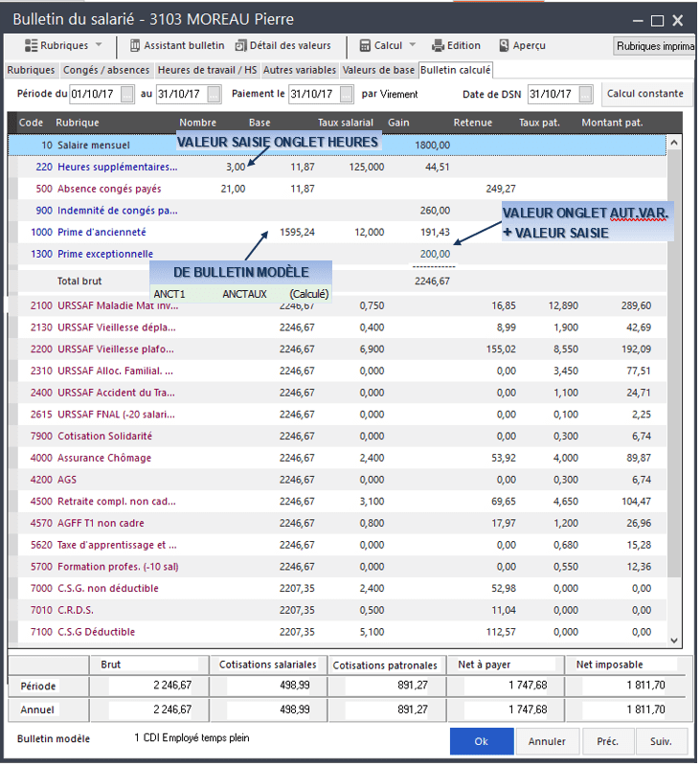The width and height of the screenshot is (700, 766).
Task: Select the URSSAF Vieillesse plafonnée row 2200
Action: tap(337, 349)
